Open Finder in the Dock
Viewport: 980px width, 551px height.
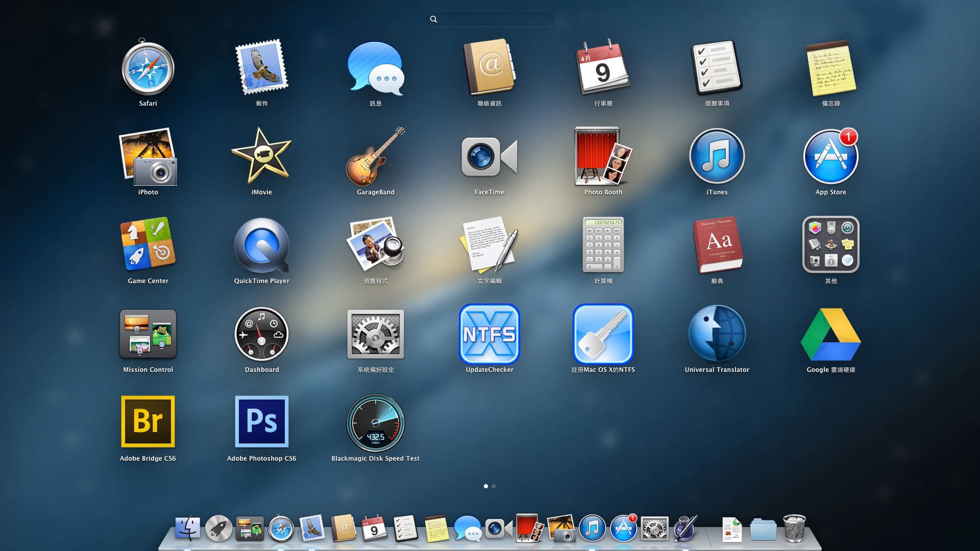coord(187,529)
